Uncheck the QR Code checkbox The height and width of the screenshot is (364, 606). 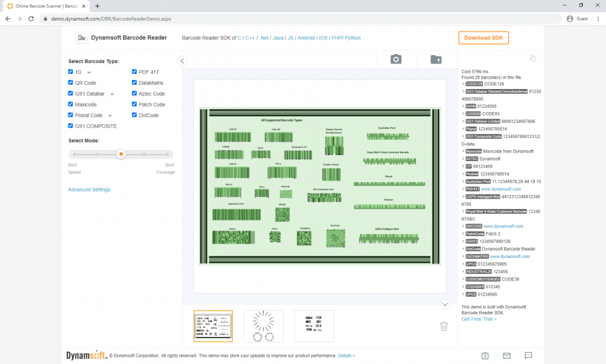pyautogui.click(x=71, y=83)
